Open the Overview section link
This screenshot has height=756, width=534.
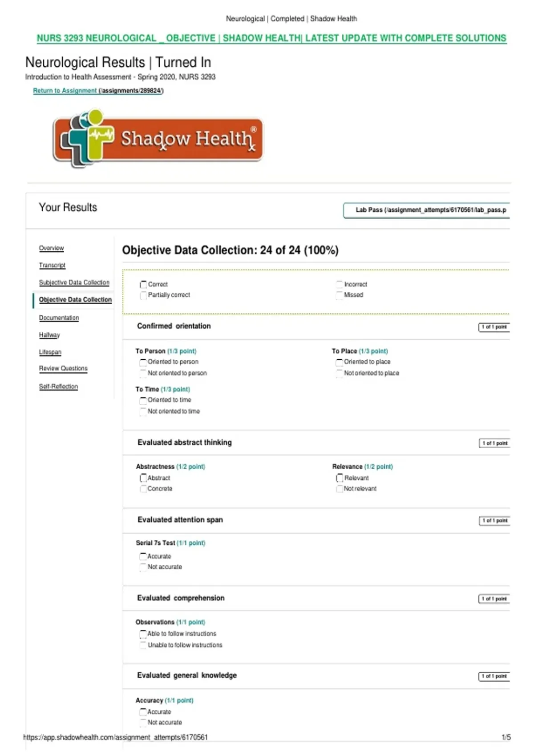tap(51, 248)
